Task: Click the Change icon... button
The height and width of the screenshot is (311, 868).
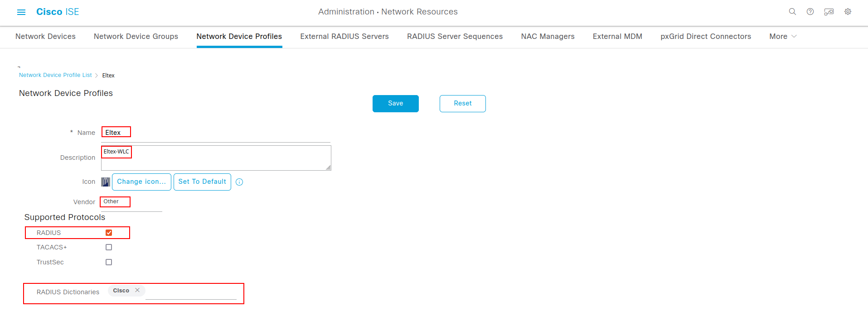Action: tap(141, 182)
